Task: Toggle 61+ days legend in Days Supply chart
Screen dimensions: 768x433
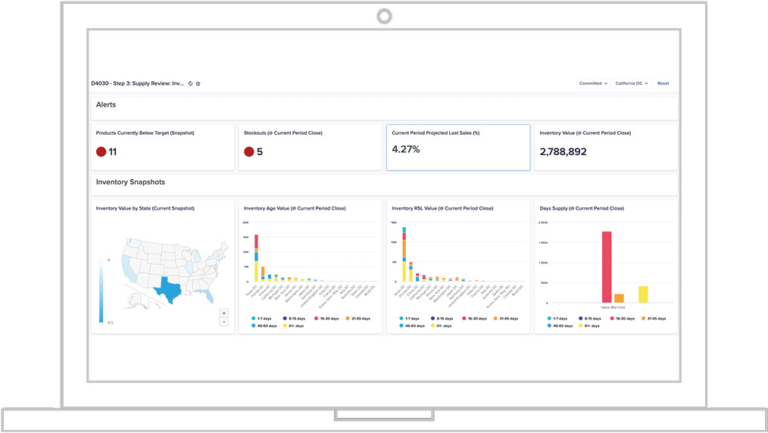Action: pyautogui.click(x=589, y=326)
